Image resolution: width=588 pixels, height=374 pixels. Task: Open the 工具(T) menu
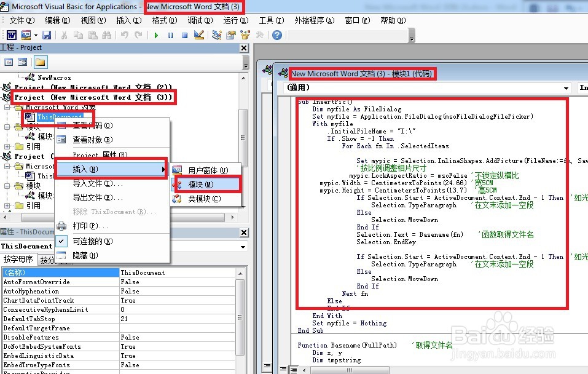point(271,20)
